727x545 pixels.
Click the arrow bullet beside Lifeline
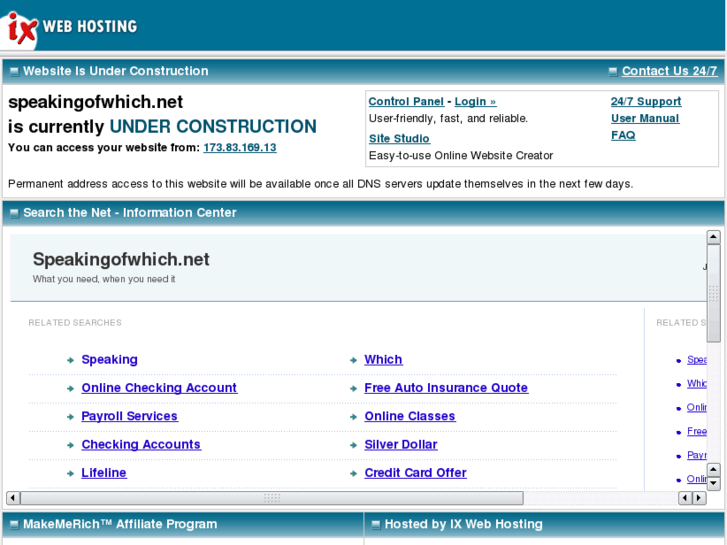(70, 473)
